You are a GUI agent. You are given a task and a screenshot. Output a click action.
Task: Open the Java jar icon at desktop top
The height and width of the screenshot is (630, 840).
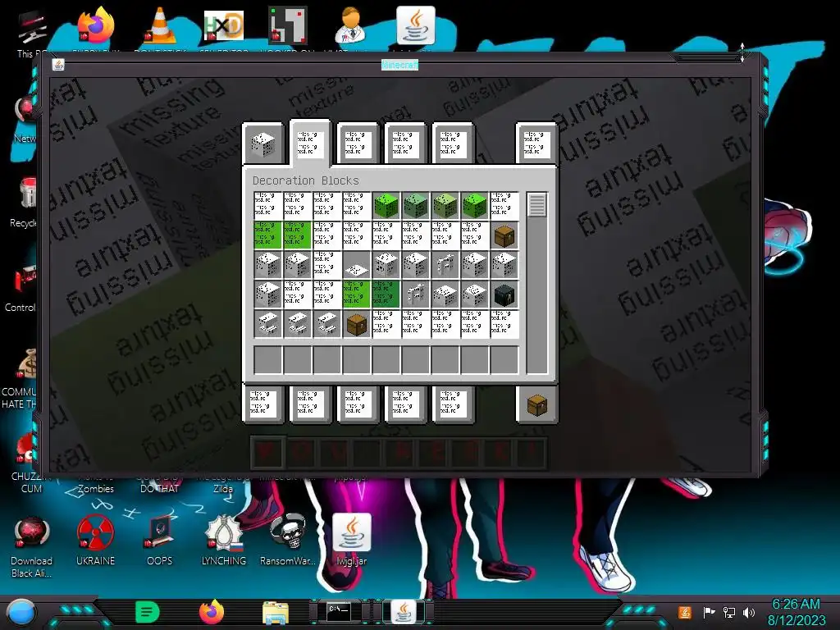(415, 25)
